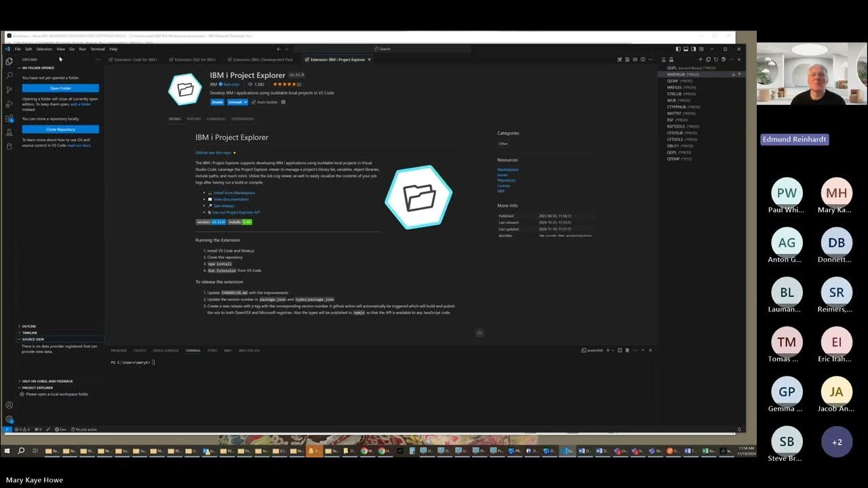Switch to Extension: IBM i Development Pack tab
The height and width of the screenshot is (488, 868).
261,60
